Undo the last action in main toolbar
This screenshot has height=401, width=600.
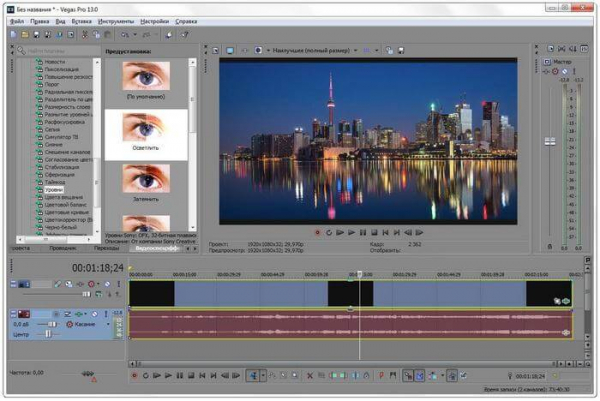pyautogui.click(x=125, y=35)
